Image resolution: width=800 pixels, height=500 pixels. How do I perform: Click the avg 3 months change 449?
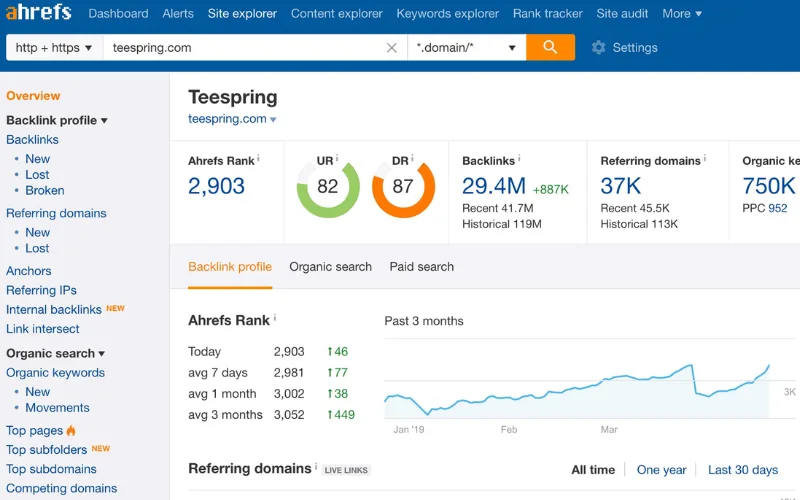(x=341, y=415)
